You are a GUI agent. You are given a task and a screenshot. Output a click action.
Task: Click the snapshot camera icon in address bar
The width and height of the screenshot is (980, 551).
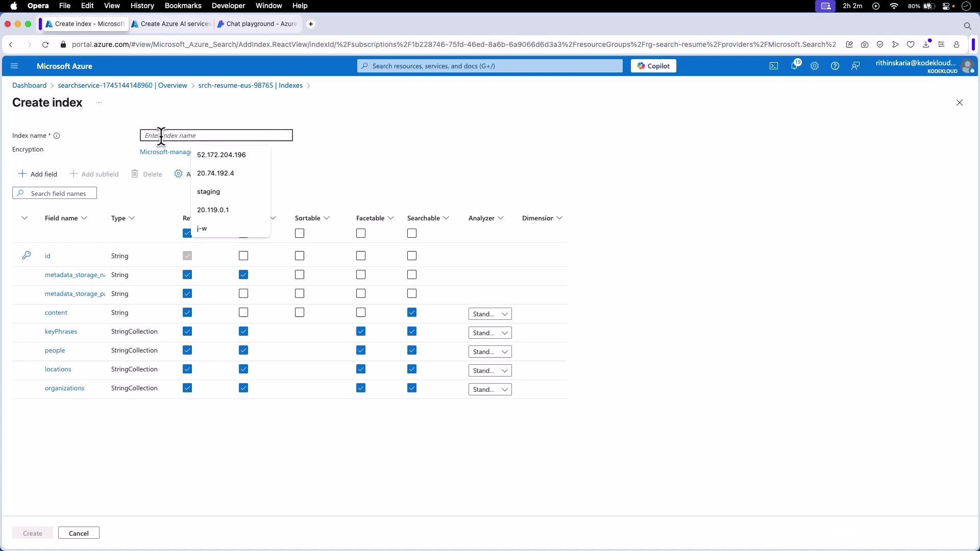click(x=865, y=44)
